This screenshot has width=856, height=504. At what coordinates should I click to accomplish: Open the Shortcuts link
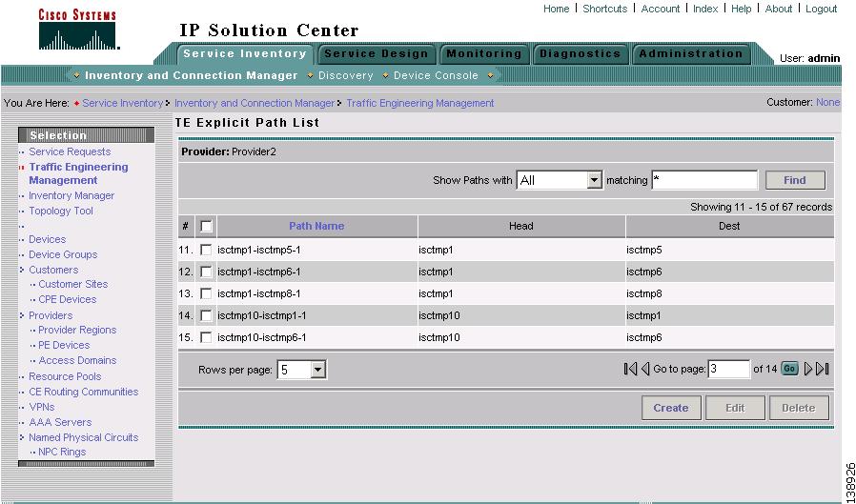(605, 9)
